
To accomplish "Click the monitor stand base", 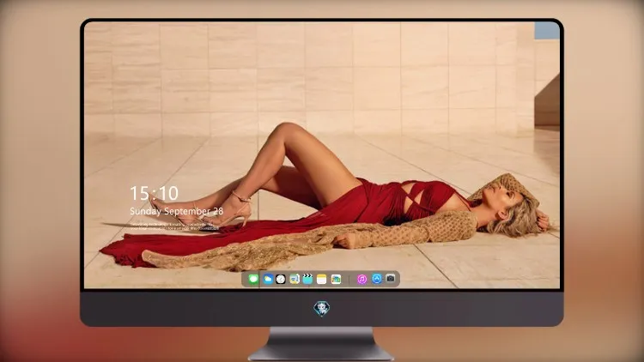I will pyautogui.click(x=321, y=345).
